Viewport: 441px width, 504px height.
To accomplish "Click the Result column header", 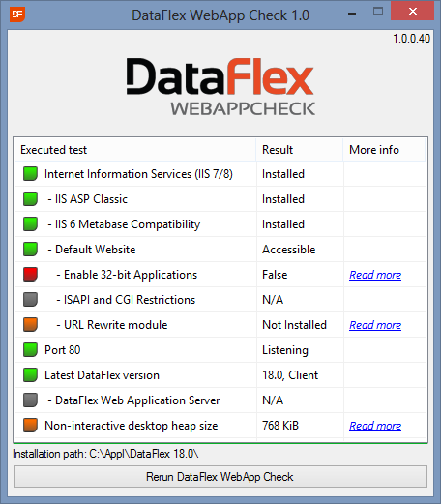I will point(300,150).
